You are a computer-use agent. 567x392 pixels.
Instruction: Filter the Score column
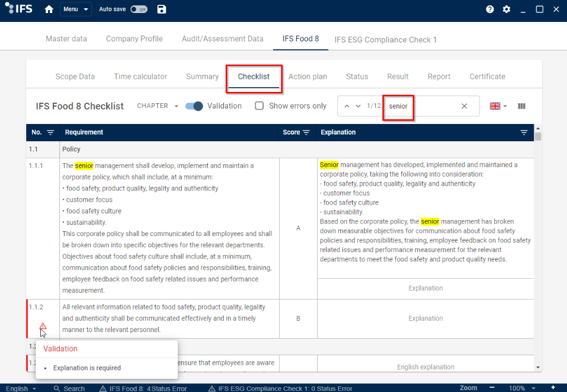pos(306,133)
